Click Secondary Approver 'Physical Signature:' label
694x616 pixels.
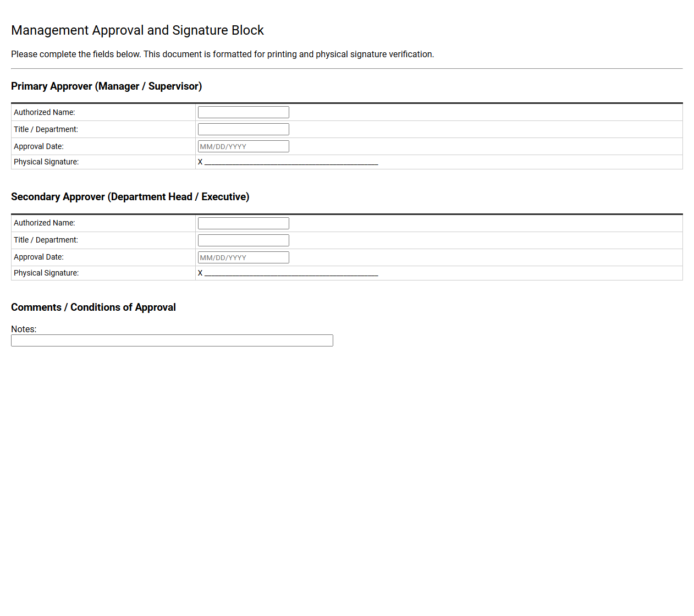(46, 273)
